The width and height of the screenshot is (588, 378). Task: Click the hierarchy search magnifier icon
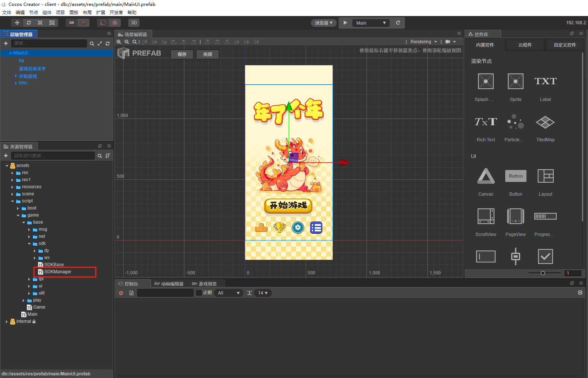92,44
